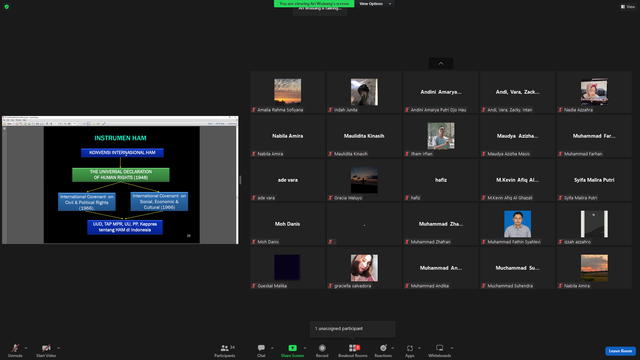Viewport: 640px width, 360px height.
Task: Select Ilham Irfan's video tile
Action: [x=441, y=136]
